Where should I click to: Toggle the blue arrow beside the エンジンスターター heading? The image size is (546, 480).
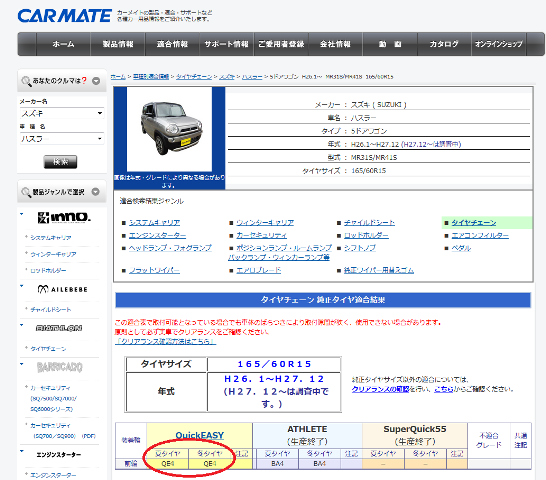(x=22, y=451)
